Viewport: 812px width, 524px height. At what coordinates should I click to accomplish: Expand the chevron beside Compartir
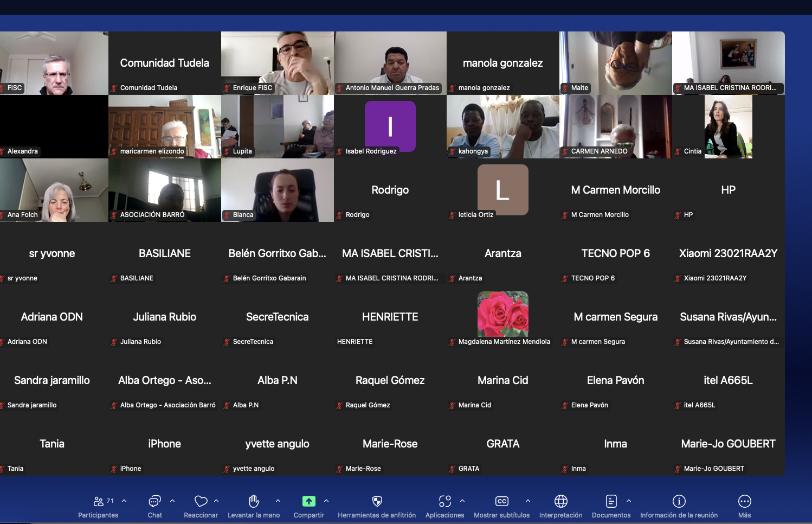pyautogui.click(x=326, y=501)
